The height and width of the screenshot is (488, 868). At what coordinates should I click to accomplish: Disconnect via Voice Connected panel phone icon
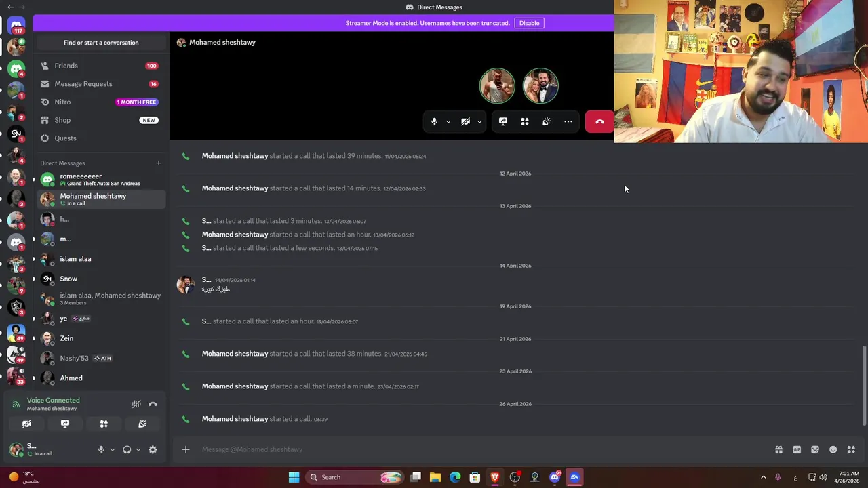[153, 404]
